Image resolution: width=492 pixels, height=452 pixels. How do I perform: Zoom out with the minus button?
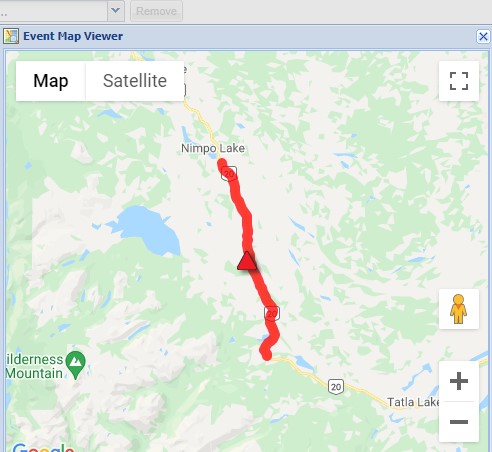point(459,422)
